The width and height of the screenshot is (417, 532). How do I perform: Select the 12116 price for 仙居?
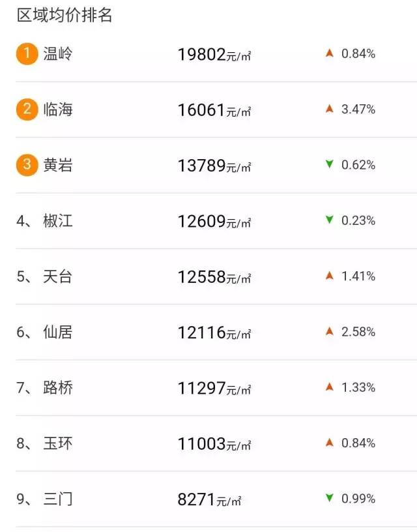coord(201,332)
